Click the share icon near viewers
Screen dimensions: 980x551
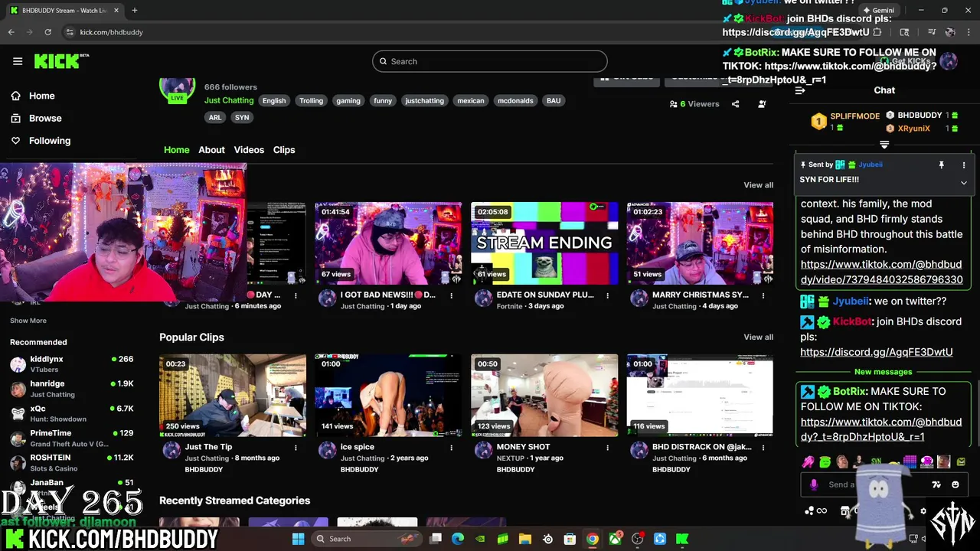click(735, 104)
